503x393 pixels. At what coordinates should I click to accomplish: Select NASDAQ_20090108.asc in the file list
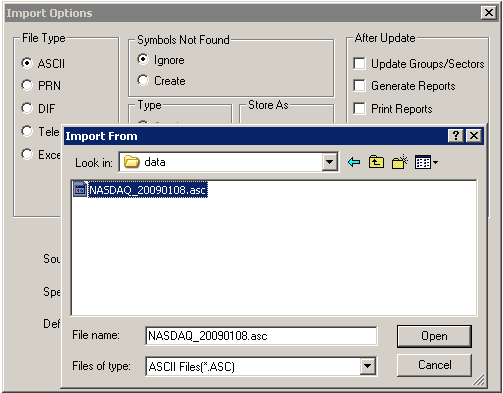147,190
